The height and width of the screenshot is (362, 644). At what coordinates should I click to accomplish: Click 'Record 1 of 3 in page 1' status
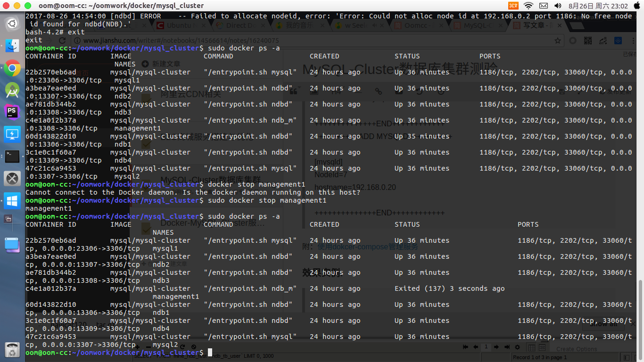(x=540, y=357)
